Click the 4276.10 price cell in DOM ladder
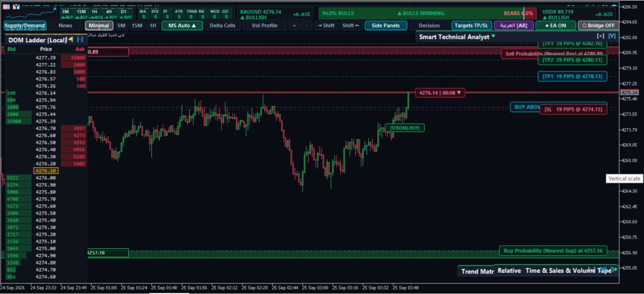 (x=46, y=171)
